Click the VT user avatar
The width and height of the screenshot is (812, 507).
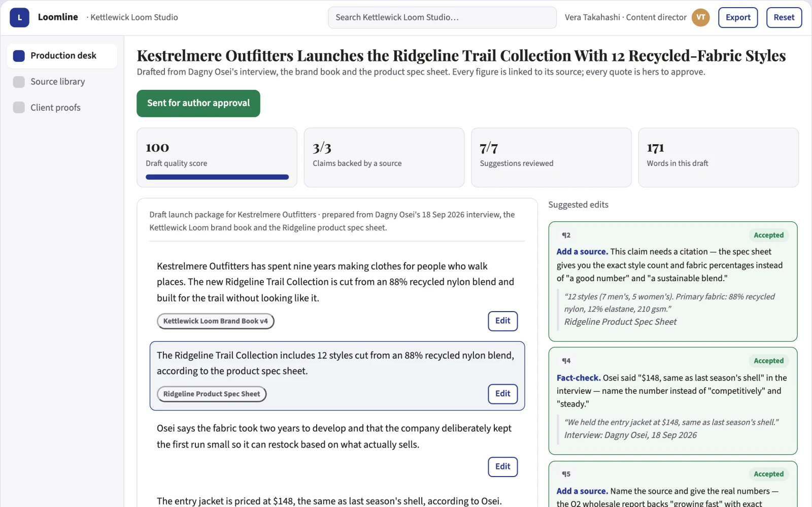[700, 17]
